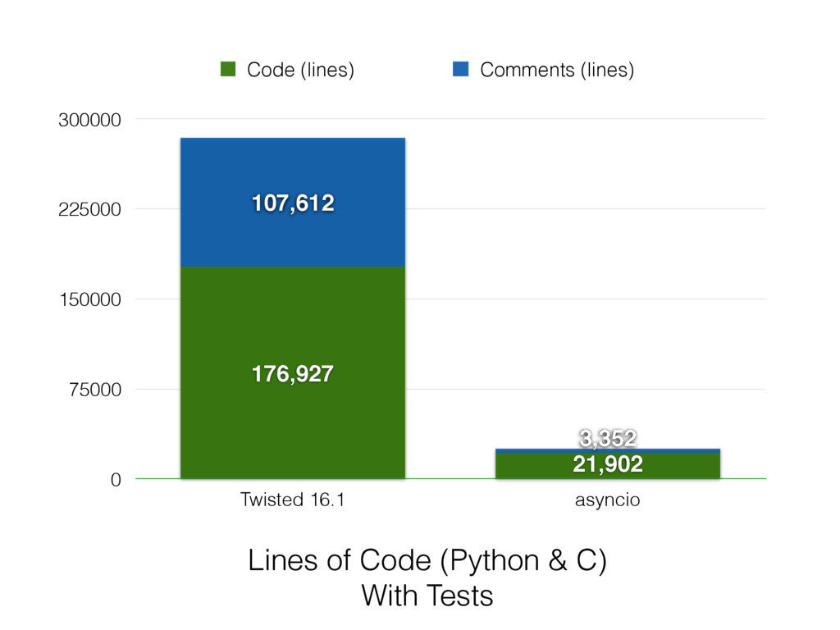Select the 75000 axis value

coord(95,390)
